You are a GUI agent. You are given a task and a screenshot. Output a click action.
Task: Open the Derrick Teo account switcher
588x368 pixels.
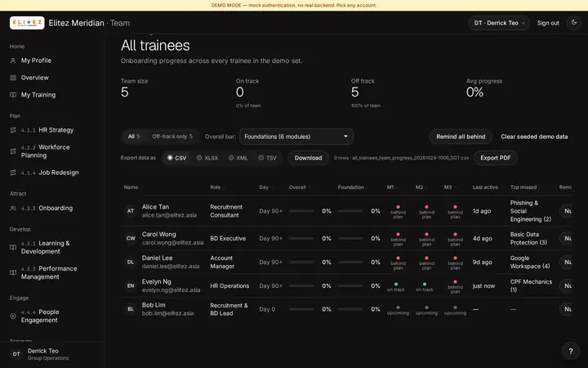(499, 23)
